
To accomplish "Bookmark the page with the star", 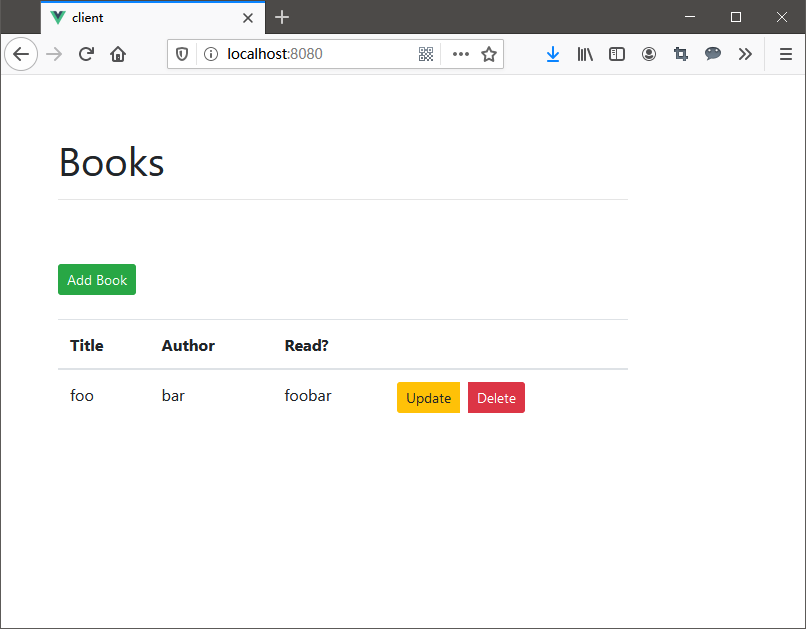I will (x=489, y=54).
